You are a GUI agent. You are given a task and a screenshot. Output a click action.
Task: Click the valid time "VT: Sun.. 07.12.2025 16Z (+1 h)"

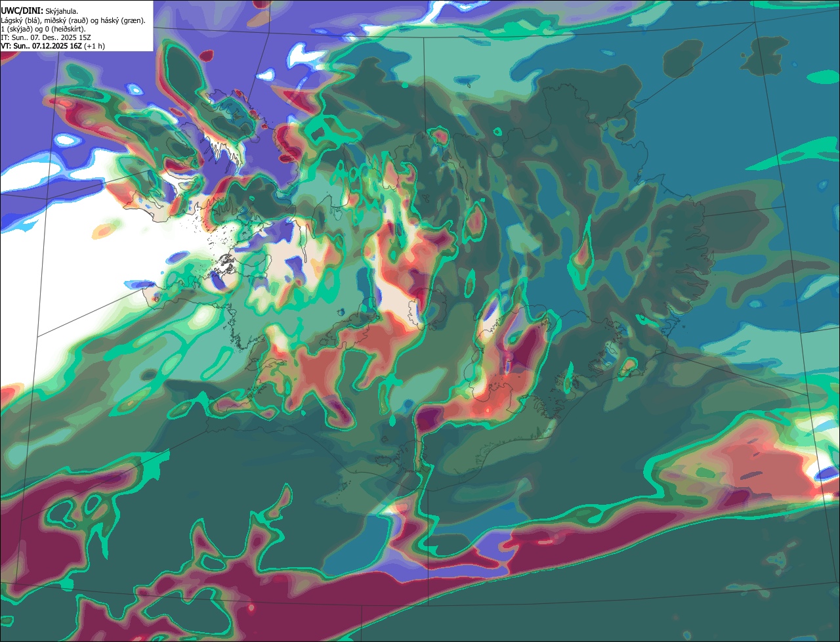(52, 46)
